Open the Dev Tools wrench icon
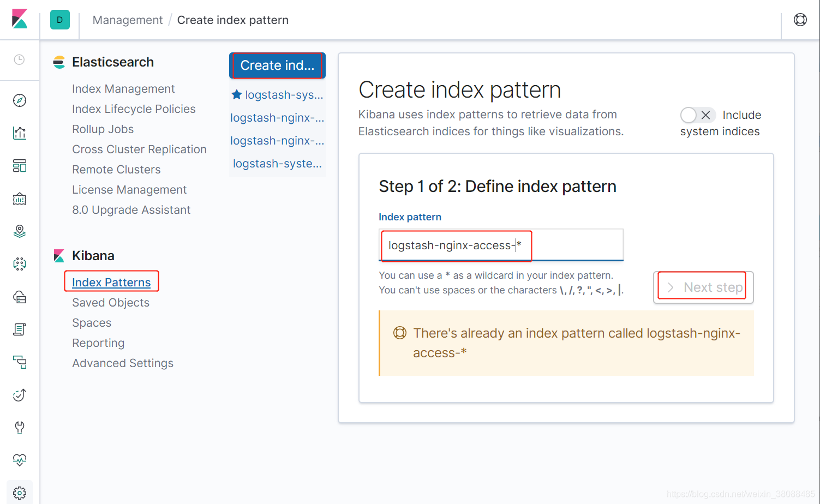Viewport: 820px width, 504px height. tap(20, 428)
